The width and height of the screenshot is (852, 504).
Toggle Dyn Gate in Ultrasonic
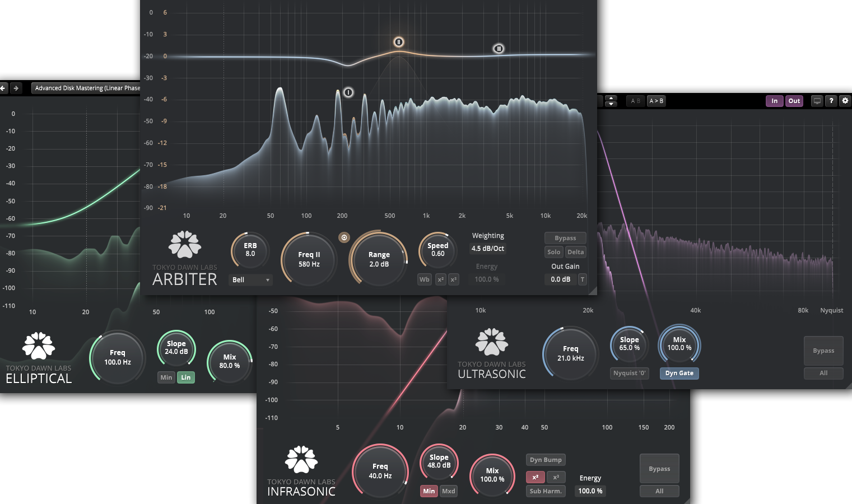[x=679, y=373]
